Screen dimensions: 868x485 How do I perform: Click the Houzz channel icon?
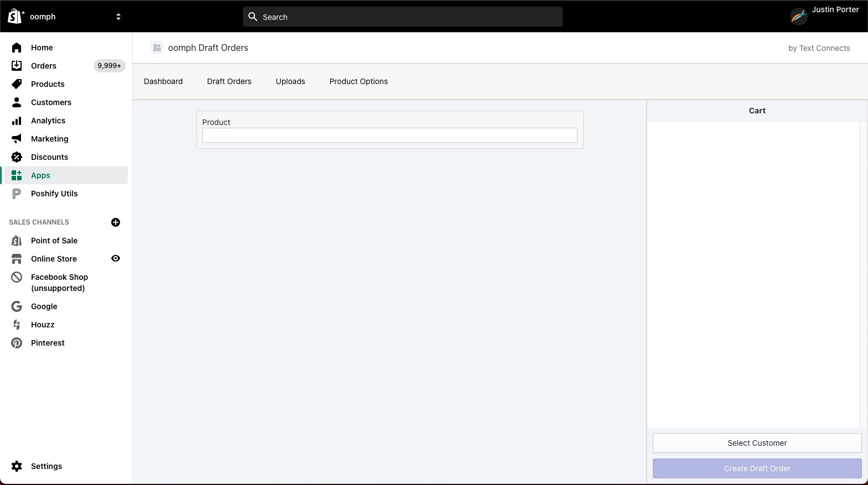[x=17, y=325]
